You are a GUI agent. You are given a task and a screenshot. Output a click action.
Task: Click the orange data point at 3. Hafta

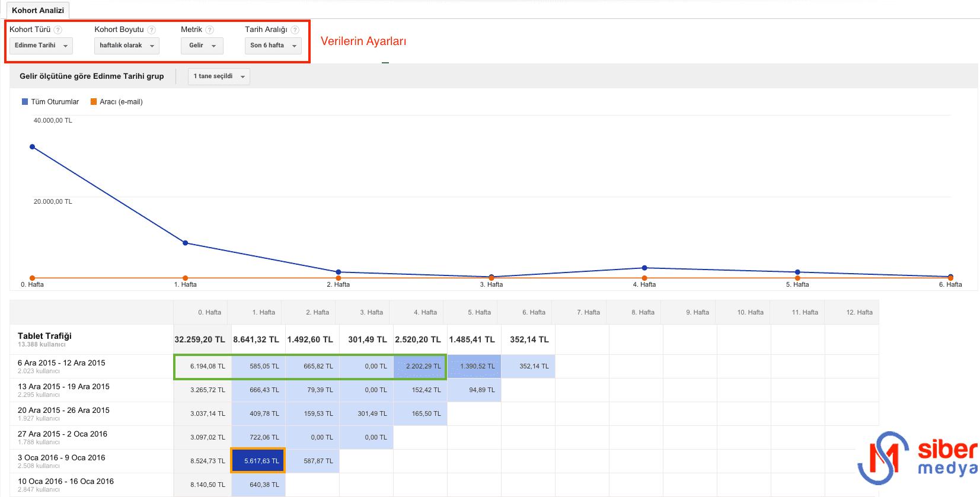pos(491,278)
